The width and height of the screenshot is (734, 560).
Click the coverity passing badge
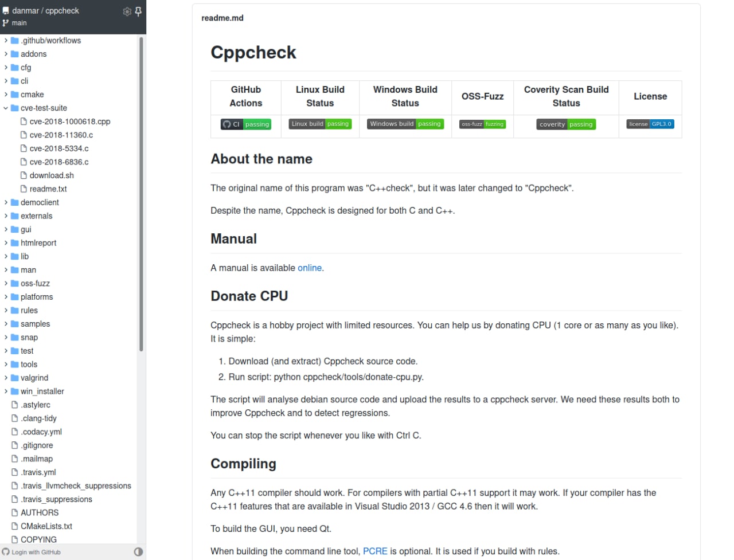[566, 124]
